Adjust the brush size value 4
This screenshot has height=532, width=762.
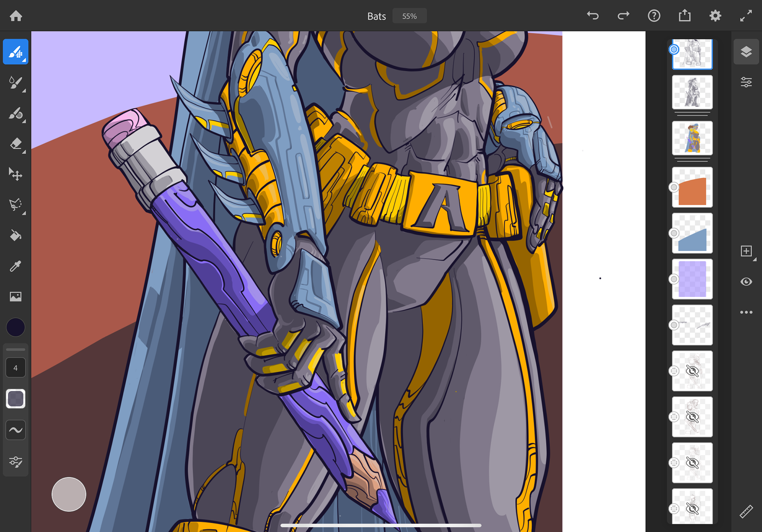pyautogui.click(x=16, y=368)
